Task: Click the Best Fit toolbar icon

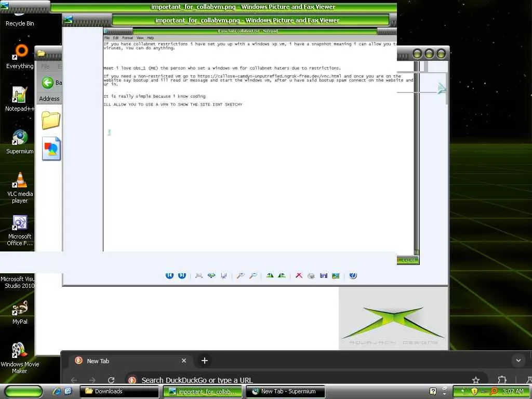Action: [199, 275]
